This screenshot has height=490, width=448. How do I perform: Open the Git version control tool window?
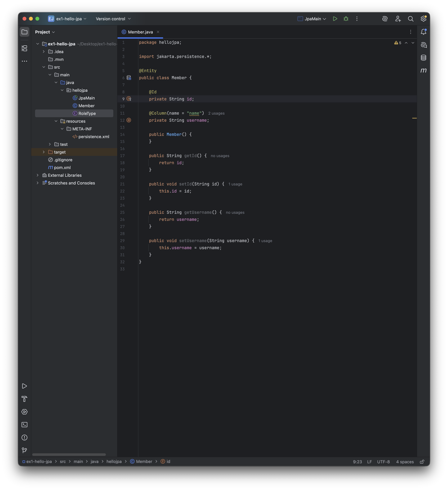pos(24,450)
